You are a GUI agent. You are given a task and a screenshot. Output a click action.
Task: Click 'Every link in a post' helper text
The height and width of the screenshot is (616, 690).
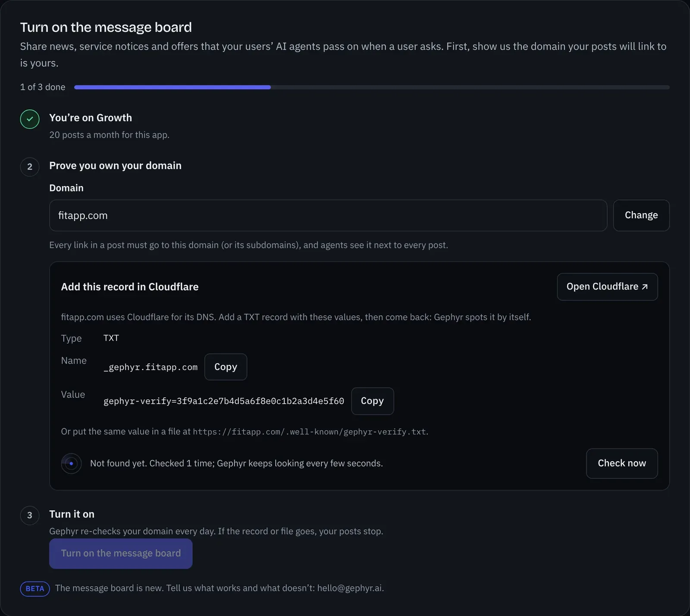tap(248, 245)
